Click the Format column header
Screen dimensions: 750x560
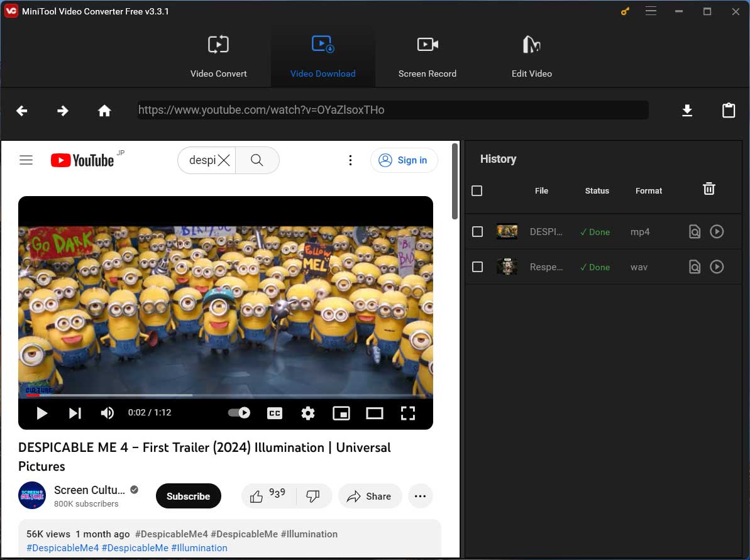pos(649,191)
